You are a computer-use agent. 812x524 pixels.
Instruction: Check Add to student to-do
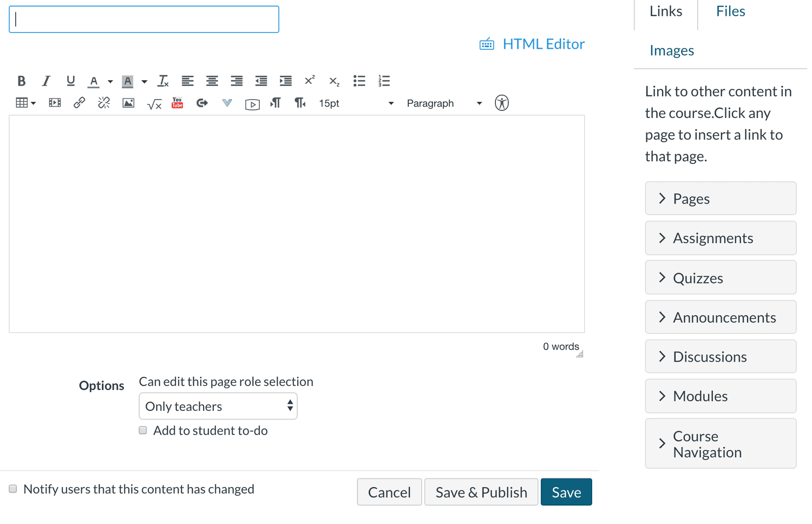[143, 430]
